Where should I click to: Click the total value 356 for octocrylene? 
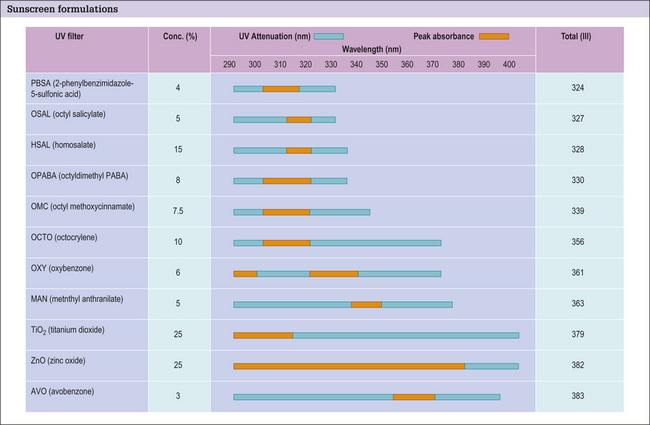coord(578,243)
